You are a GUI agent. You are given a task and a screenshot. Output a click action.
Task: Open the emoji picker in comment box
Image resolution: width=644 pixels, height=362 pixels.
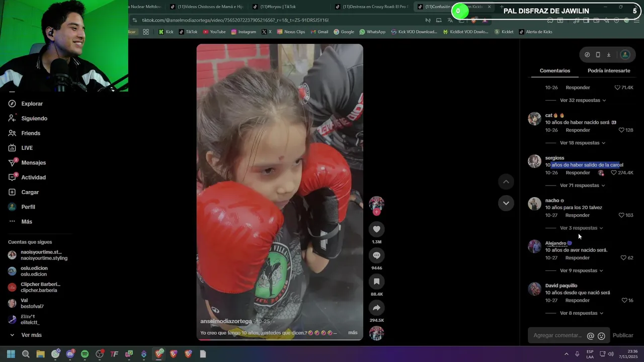pyautogui.click(x=601, y=336)
